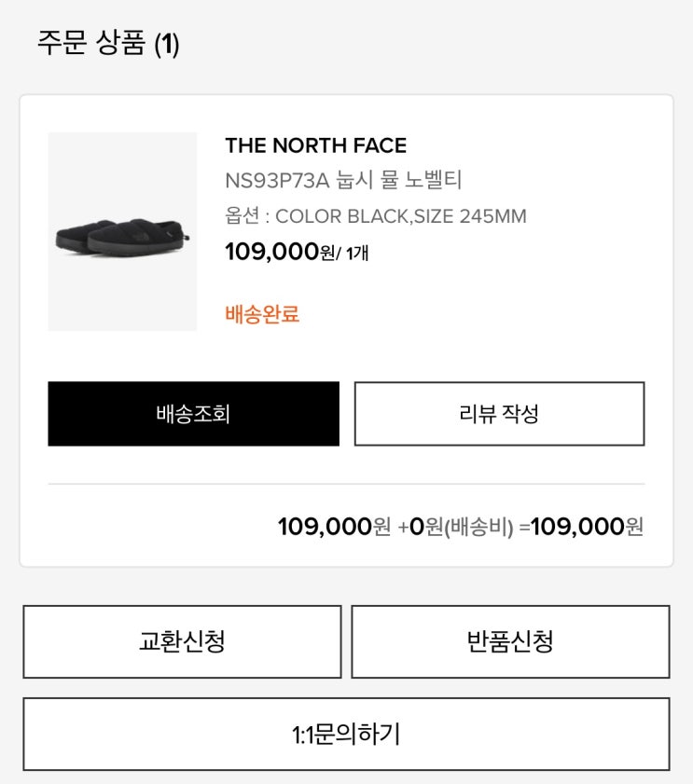
Task: Request an exchange via 교환신청
Action: 182,641
